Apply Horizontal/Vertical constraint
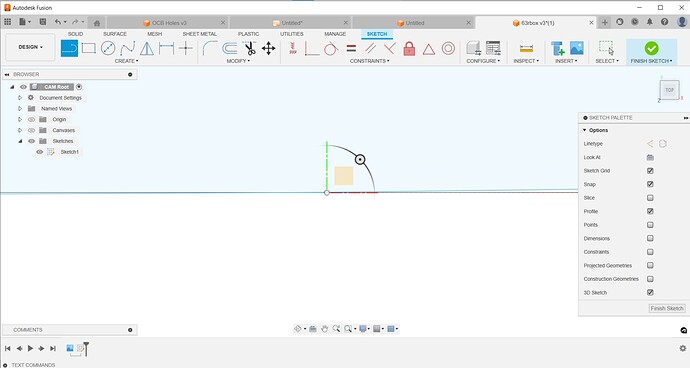Image resolution: width=690 pixels, height=368 pixels. [293, 48]
